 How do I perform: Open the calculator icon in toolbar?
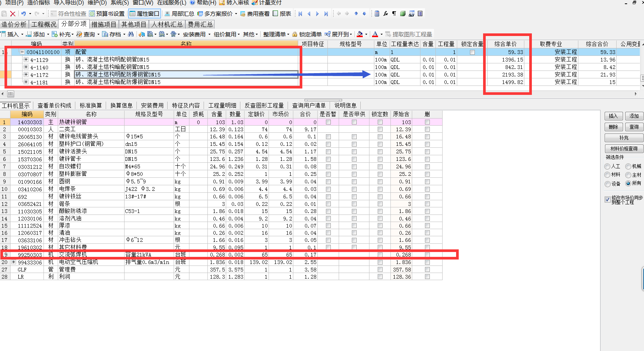[377, 13]
